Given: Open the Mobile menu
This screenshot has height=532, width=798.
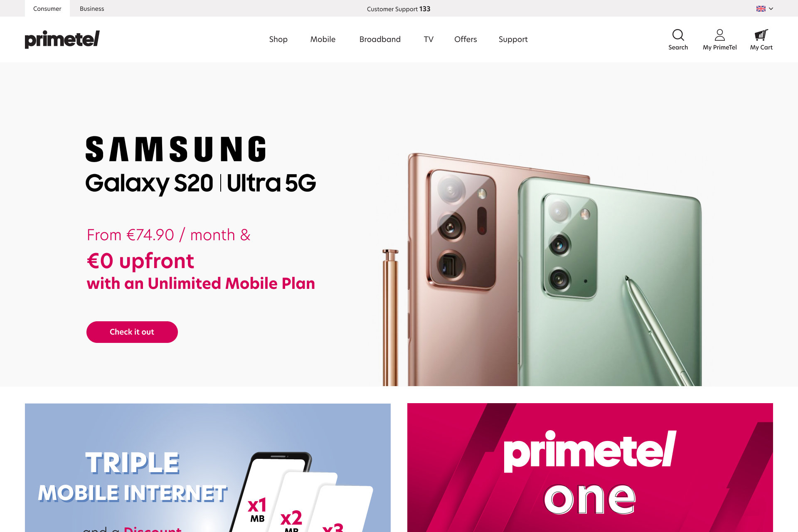Looking at the screenshot, I should [323, 39].
